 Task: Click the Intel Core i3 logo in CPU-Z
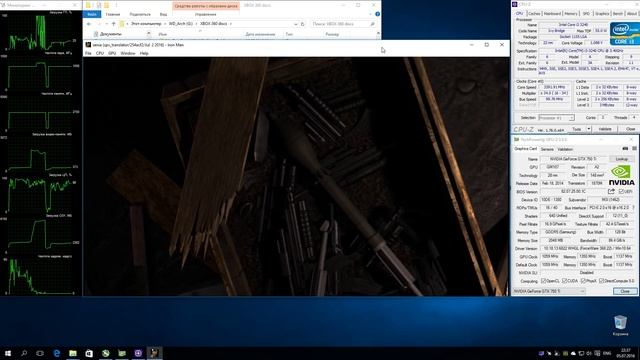624,33
